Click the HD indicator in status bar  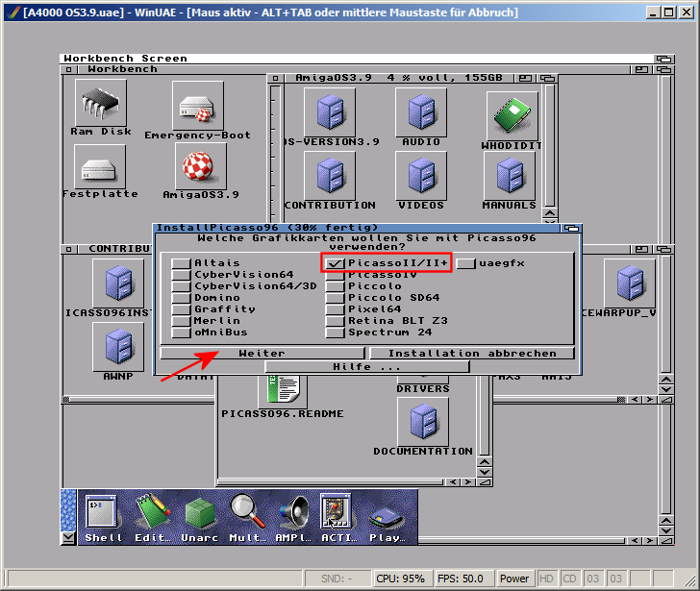[x=546, y=579]
